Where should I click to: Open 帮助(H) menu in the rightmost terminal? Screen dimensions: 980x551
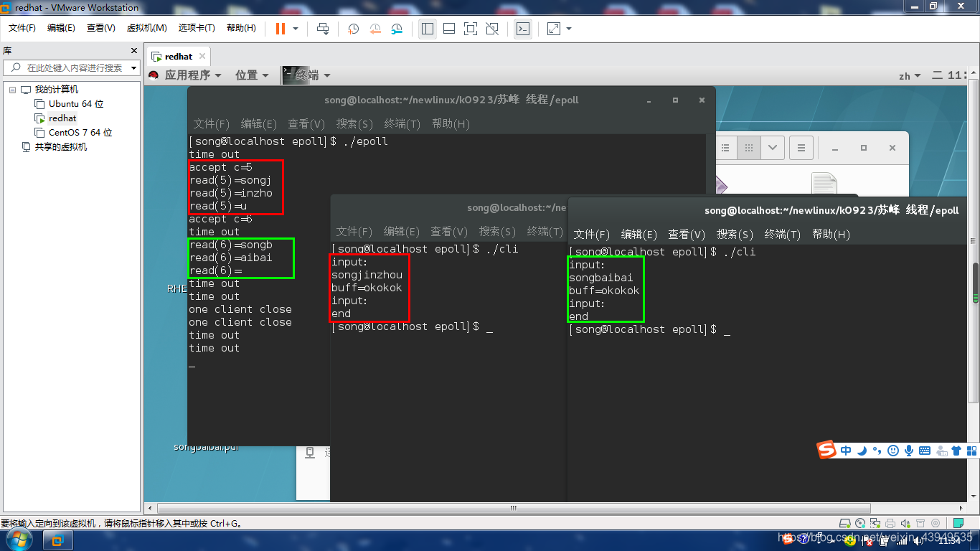point(831,234)
